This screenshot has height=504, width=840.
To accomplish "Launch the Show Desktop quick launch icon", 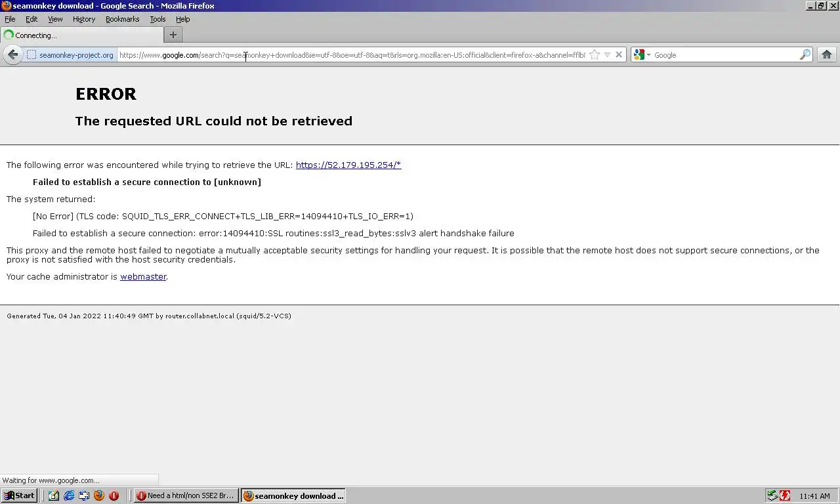I will (x=53, y=495).
